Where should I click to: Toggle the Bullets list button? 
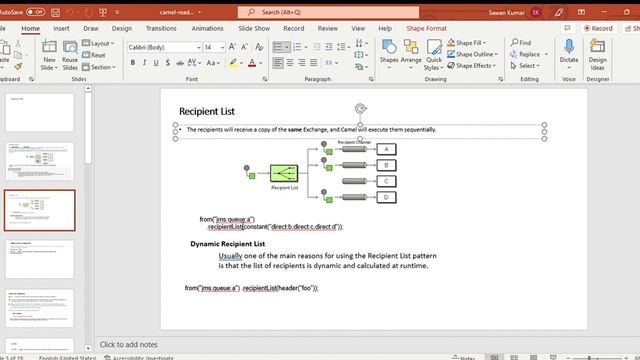click(278, 47)
